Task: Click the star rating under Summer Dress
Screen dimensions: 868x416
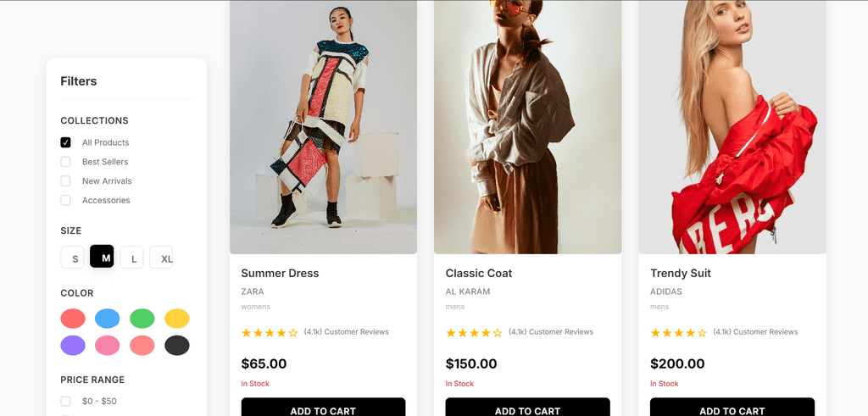Action: (x=270, y=333)
